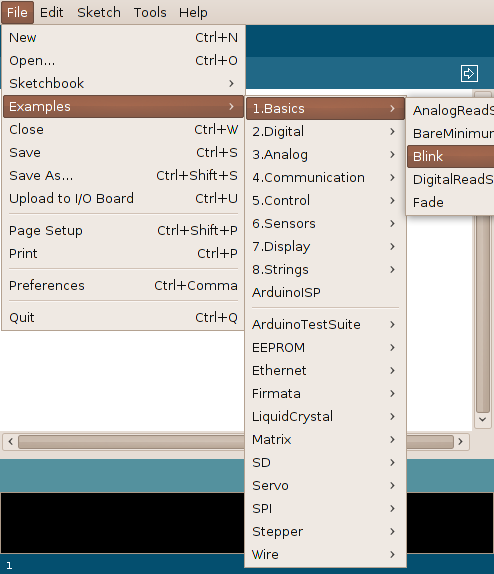
Task: Open the Sketch menu
Action: [99, 12]
